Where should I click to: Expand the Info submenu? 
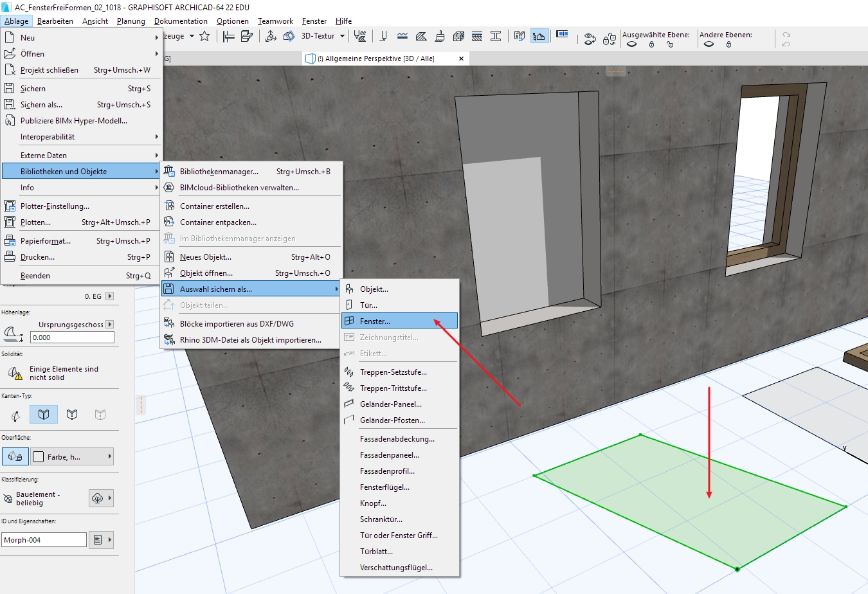point(81,187)
